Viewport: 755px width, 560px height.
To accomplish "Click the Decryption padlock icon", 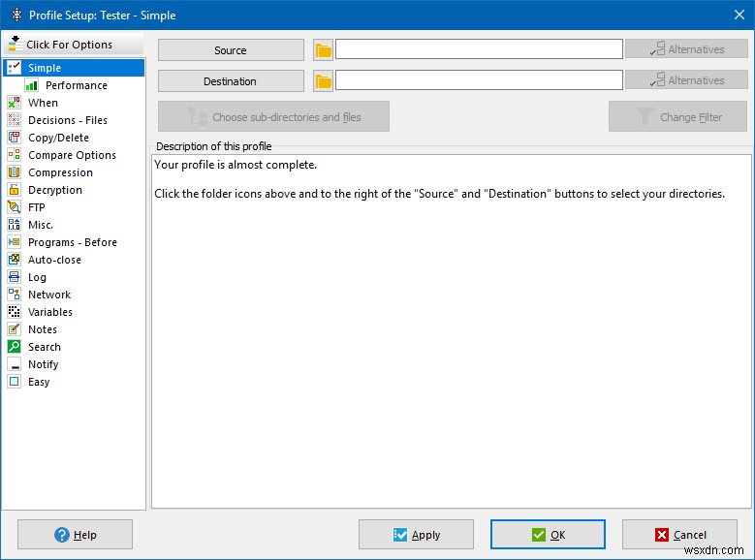I will click(x=14, y=190).
